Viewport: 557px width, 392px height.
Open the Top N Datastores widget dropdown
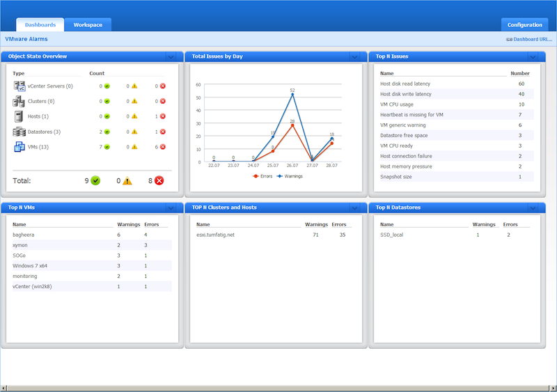(x=533, y=208)
